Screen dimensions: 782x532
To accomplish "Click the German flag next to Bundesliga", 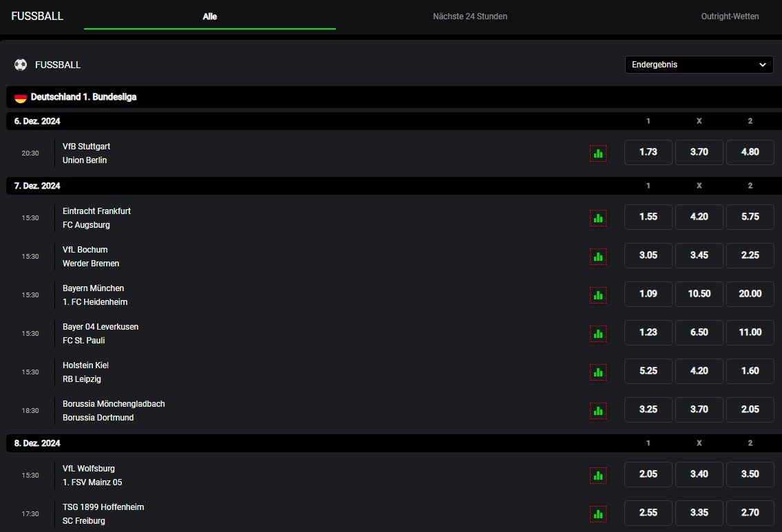I will (x=20, y=97).
